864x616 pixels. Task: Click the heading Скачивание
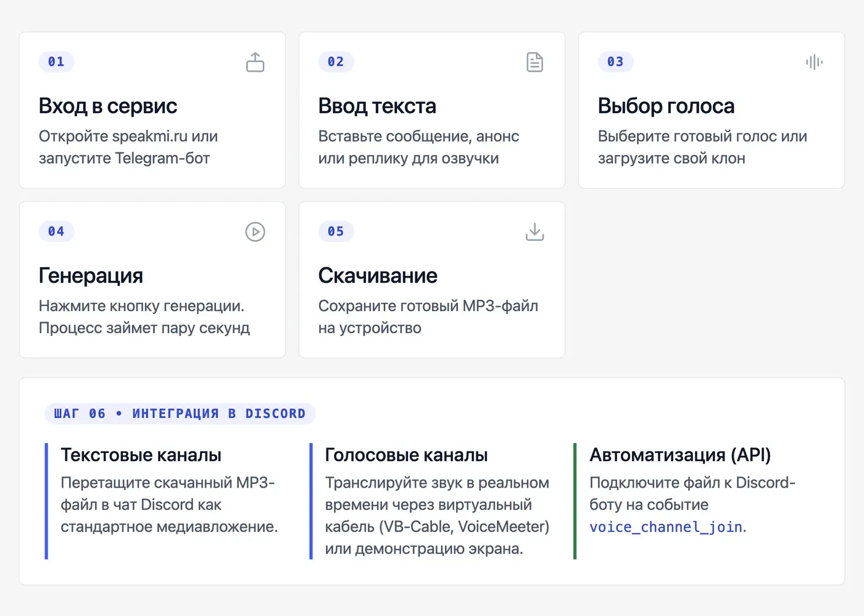[x=378, y=276]
